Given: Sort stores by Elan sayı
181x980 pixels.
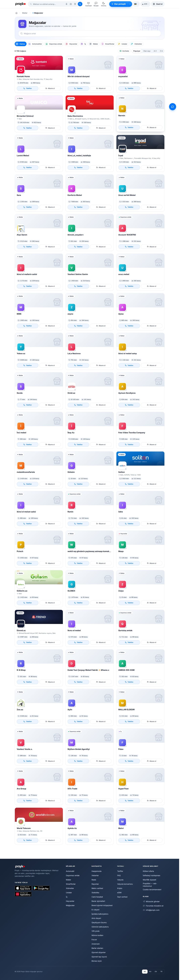Looking at the screenshot, I should click(x=147, y=51).
